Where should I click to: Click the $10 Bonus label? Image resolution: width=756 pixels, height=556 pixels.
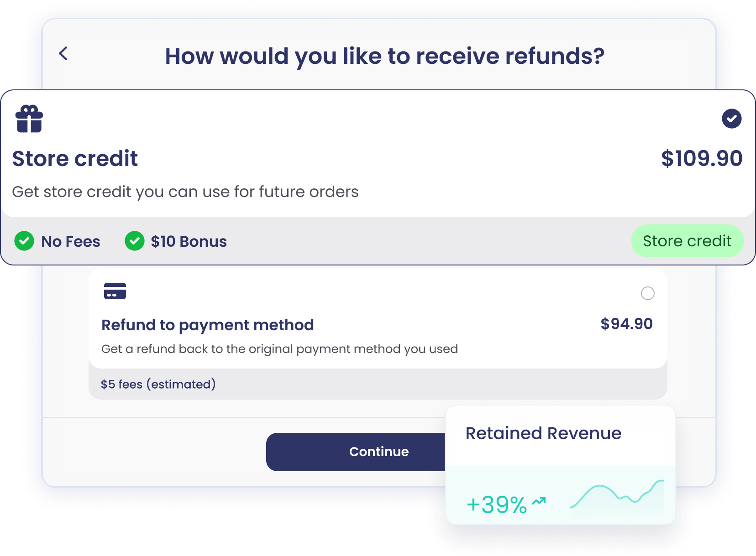189,242
